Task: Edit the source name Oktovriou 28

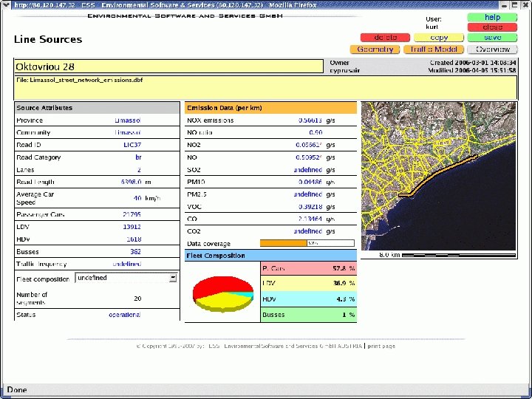Action: coord(168,66)
